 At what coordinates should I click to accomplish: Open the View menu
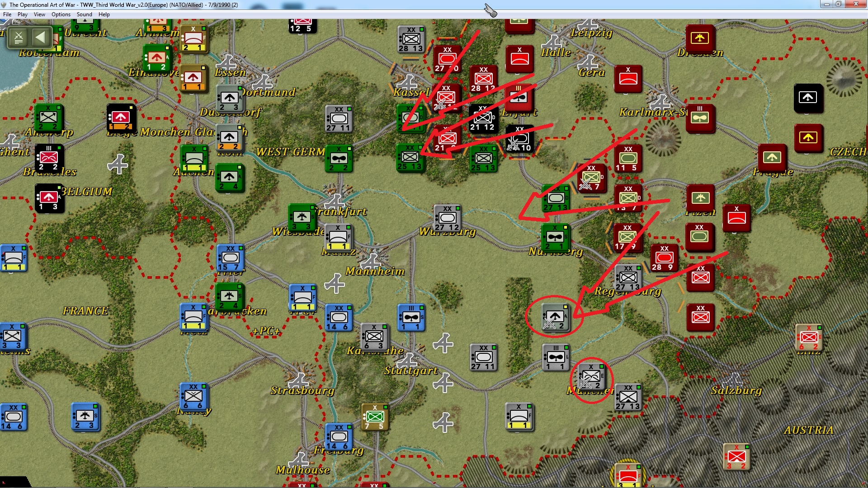(x=39, y=14)
